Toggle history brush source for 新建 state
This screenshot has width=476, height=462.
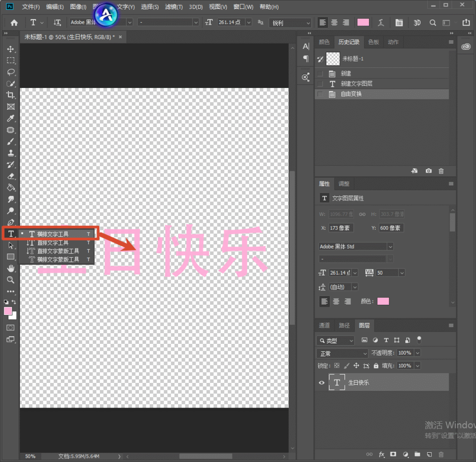click(320, 74)
